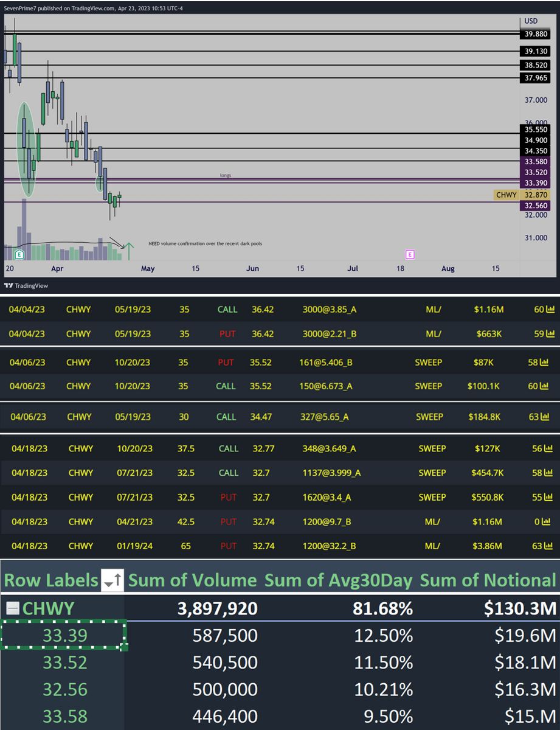Screen dimensions: 560x730
Task: Click the pink earnings E marker near July
Action: (410, 254)
